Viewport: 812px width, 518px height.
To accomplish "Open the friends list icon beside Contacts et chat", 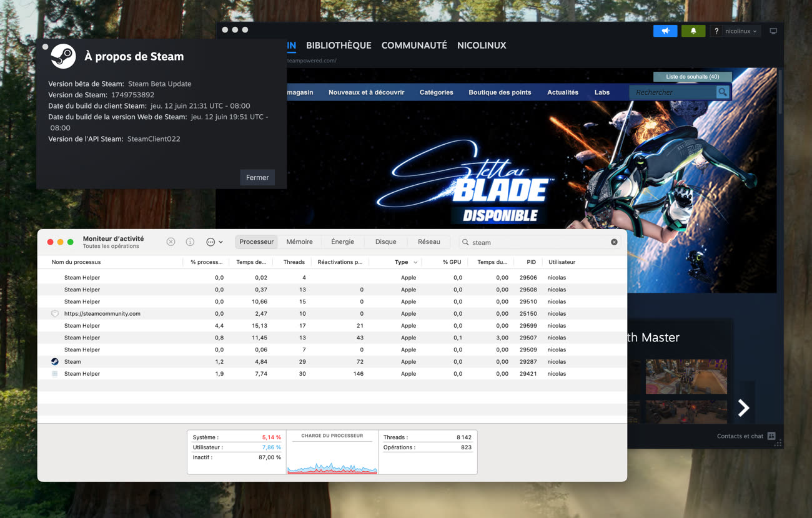I will click(771, 436).
